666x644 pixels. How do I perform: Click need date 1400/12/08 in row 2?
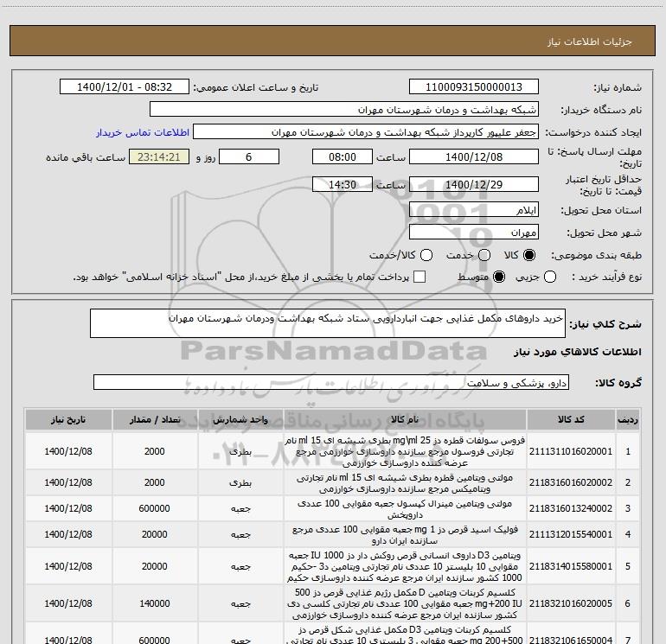(68, 482)
